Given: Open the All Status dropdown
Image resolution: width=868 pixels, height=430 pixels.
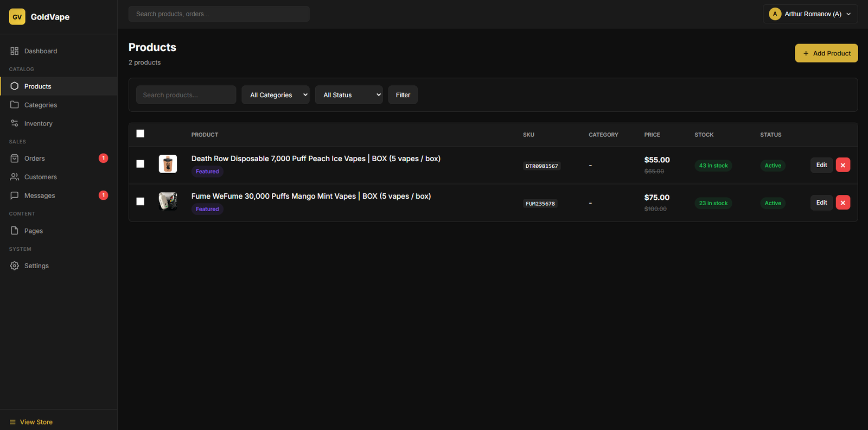Looking at the screenshot, I should tap(349, 95).
